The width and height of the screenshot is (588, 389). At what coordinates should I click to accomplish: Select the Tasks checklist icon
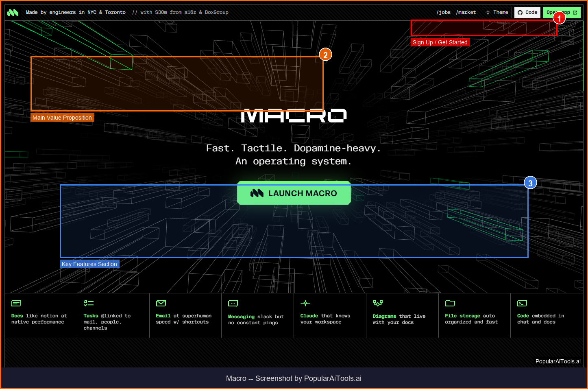coord(89,303)
